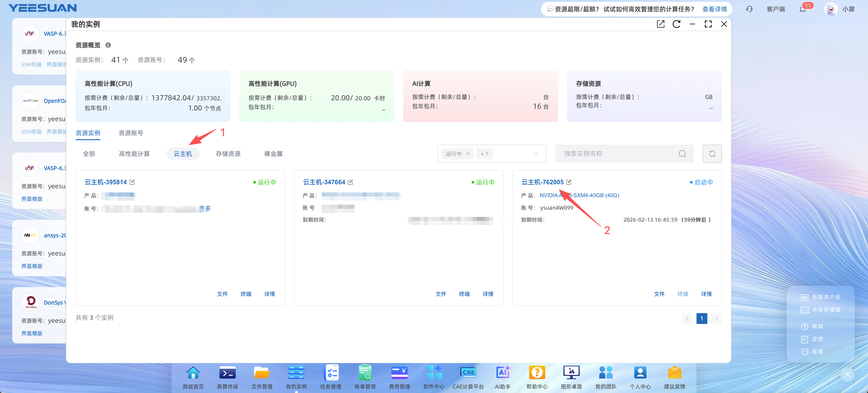This screenshot has width=868, height=393.
Task: Edit name of 云主机-395814
Action: [x=132, y=182]
